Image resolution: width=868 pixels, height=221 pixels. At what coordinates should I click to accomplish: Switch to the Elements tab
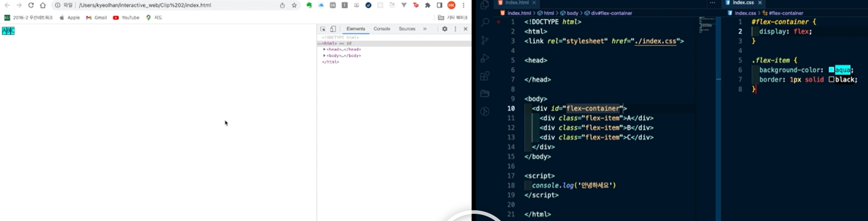(x=356, y=29)
